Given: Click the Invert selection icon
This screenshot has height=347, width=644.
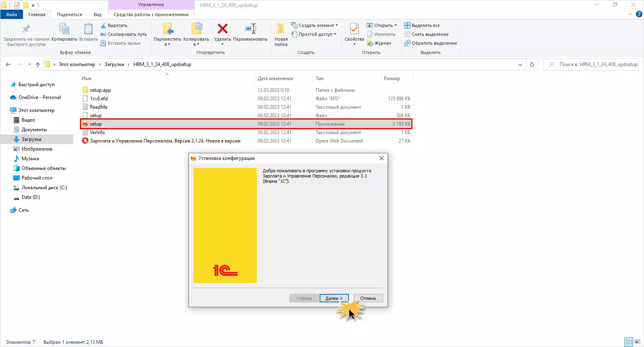Looking at the screenshot, I should (407, 43).
